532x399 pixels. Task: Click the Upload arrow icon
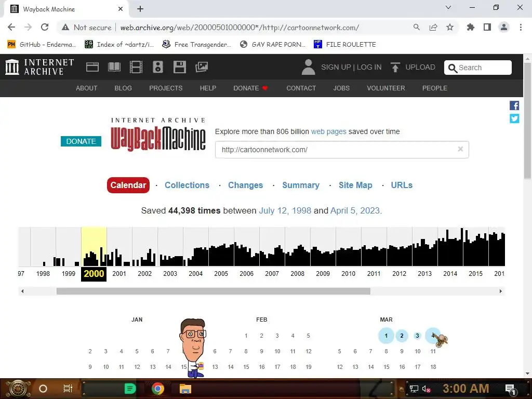395,67
